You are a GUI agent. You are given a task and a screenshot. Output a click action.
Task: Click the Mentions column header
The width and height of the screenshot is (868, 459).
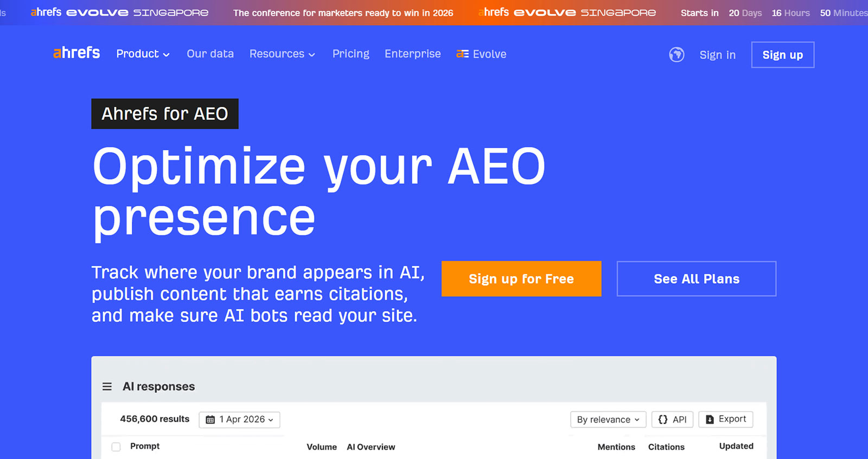click(x=616, y=447)
